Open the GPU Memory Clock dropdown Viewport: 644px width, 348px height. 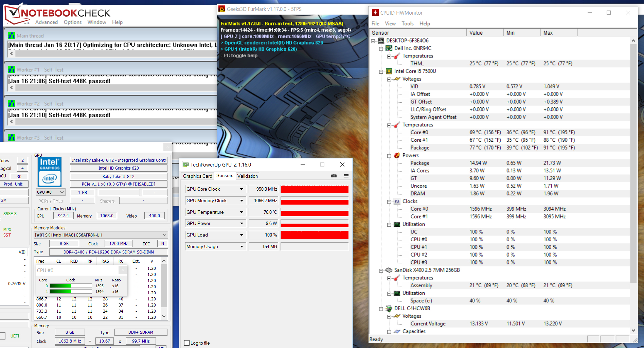[242, 201]
